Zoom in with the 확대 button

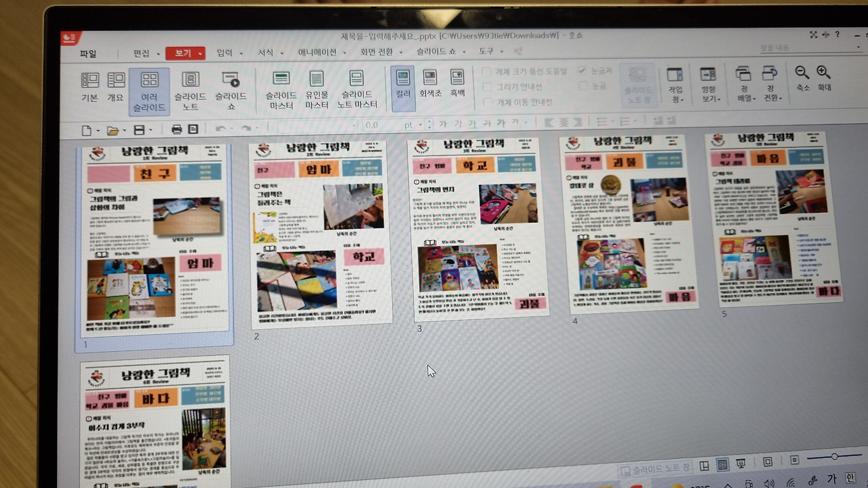[824, 79]
